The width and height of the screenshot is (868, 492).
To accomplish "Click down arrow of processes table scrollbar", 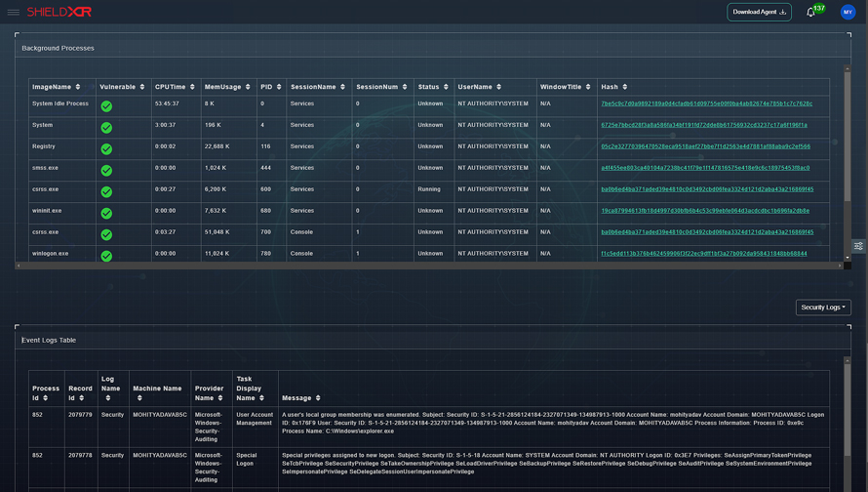I will tap(847, 258).
